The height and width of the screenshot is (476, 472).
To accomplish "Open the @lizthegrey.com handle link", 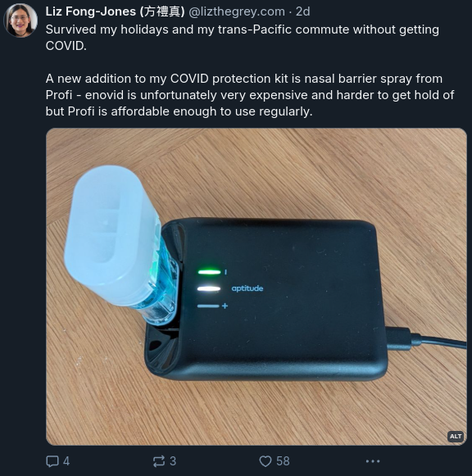I will [237, 11].
